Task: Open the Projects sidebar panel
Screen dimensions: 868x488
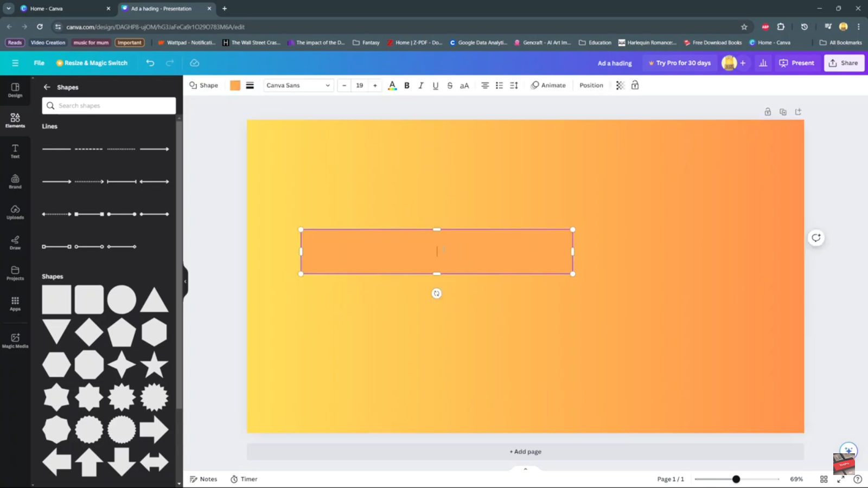Action: click(15, 273)
